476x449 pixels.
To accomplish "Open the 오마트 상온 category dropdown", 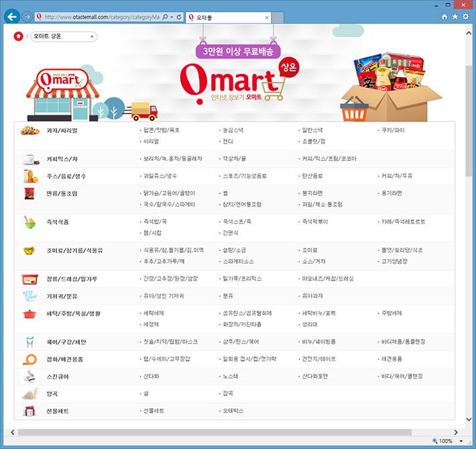I will pos(64,36).
